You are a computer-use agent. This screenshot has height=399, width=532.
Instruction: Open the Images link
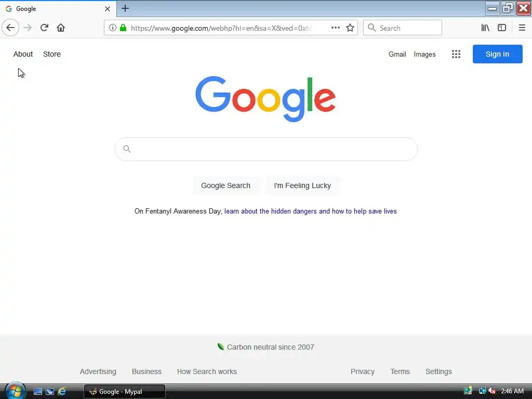[424, 54]
